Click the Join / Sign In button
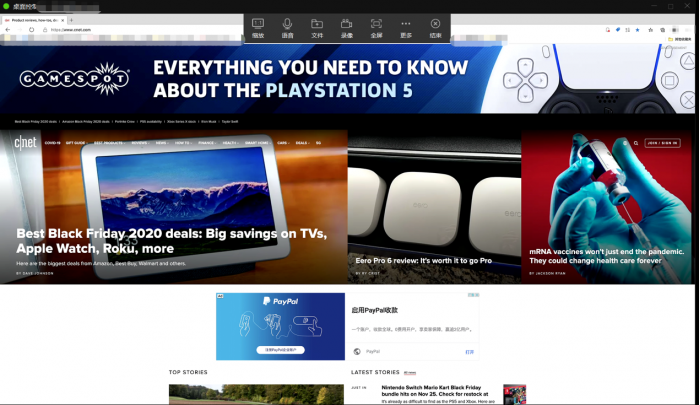The image size is (700, 405). pyautogui.click(x=662, y=143)
